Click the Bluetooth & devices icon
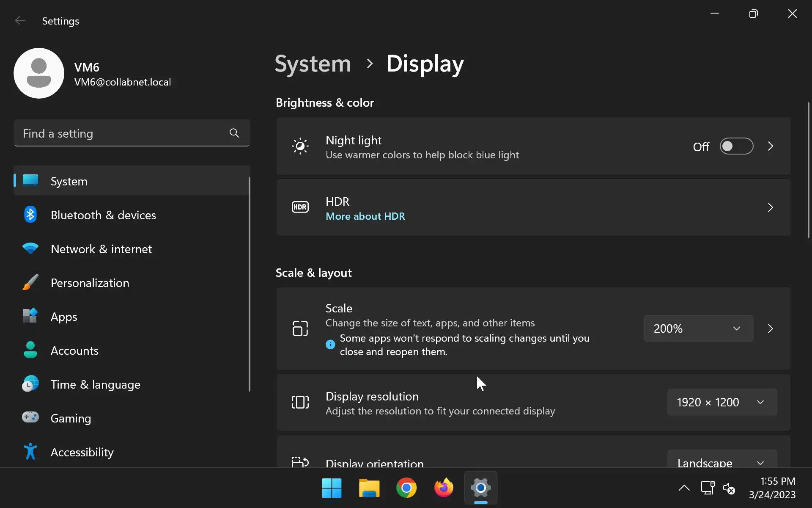Viewport: 812px width, 508px height. coord(30,215)
